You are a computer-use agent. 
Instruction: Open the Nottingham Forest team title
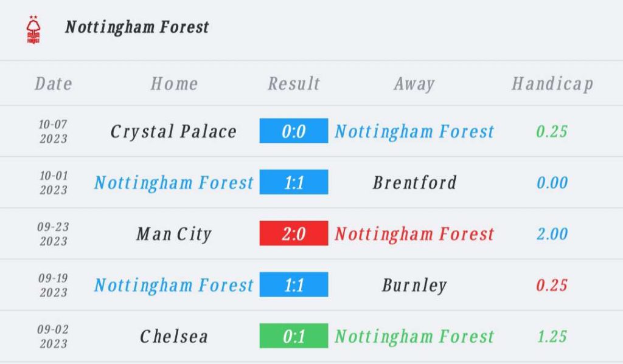coord(137,27)
